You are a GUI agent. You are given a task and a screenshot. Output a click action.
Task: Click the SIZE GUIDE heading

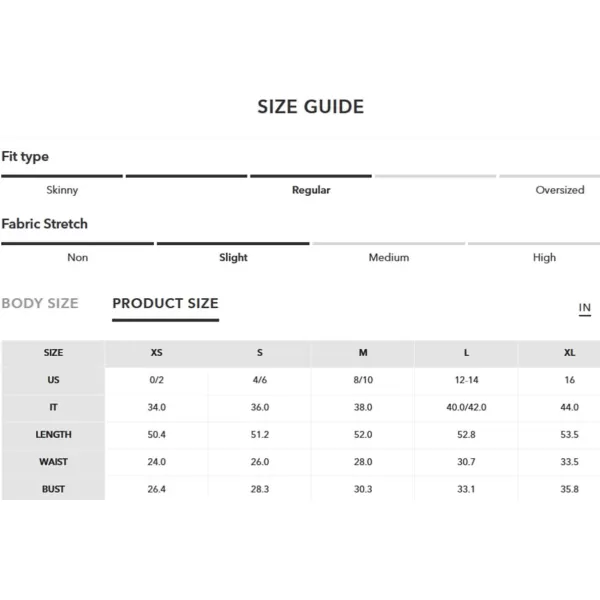click(x=311, y=107)
